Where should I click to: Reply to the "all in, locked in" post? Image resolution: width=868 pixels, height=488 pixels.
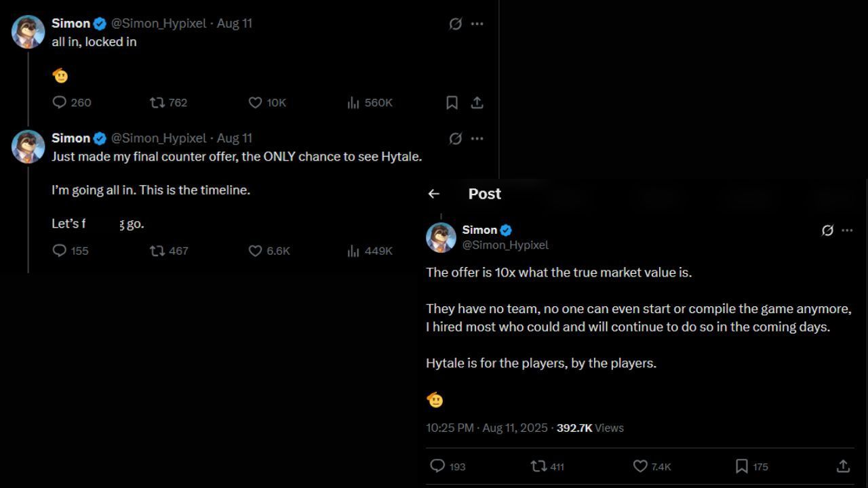(60, 102)
